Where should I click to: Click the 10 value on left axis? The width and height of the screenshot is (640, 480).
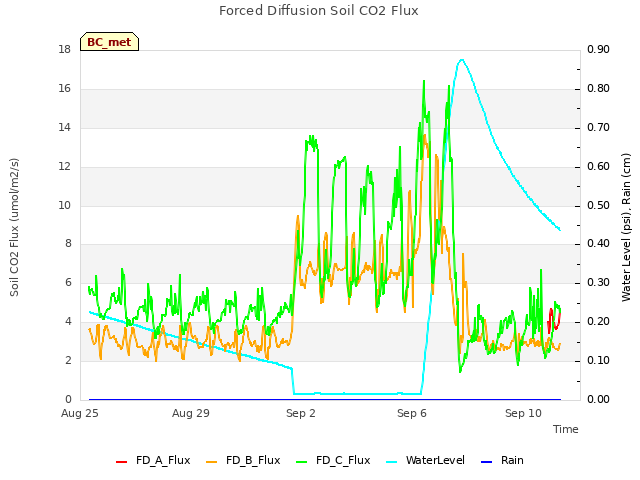click(x=65, y=205)
